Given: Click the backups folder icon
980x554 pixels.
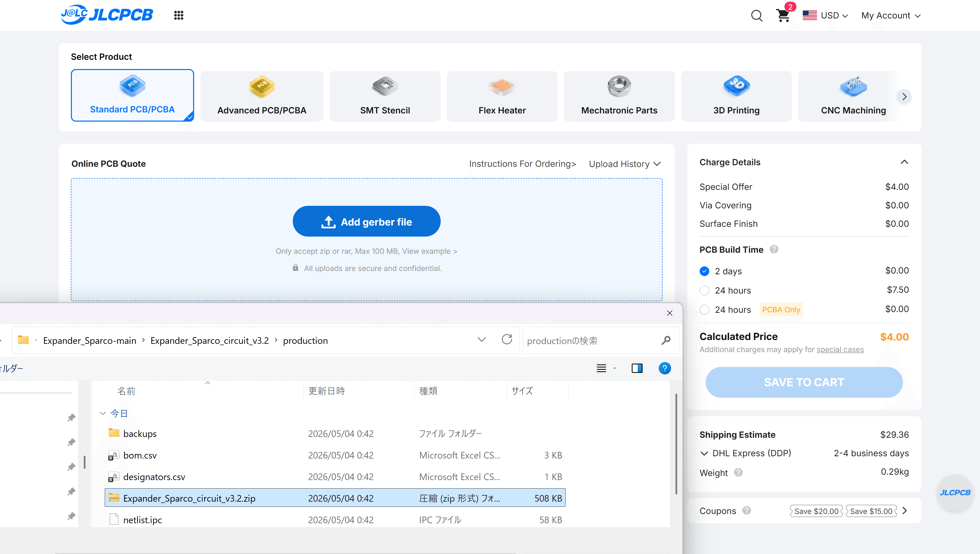Looking at the screenshot, I should pos(114,433).
